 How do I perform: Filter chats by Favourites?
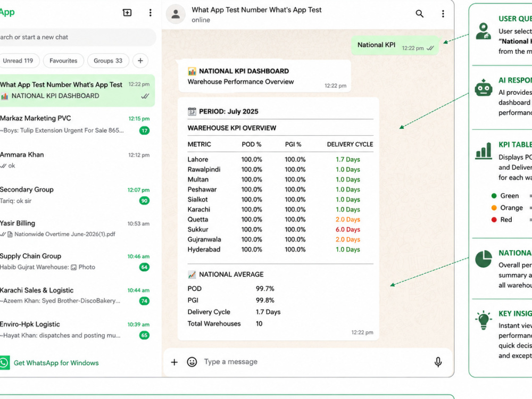pyautogui.click(x=63, y=61)
